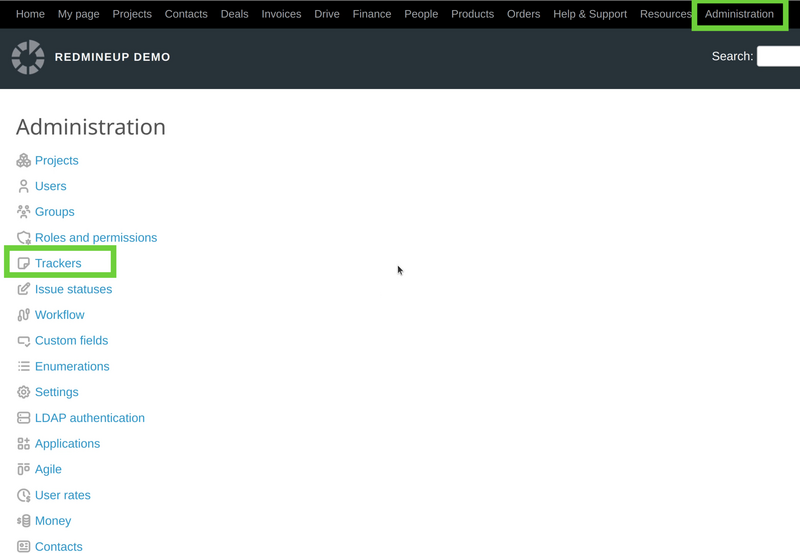Image resolution: width=800 pixels, height=553 pixels.
Task: Click the Users person icon
Action: (x=23, y=186)
